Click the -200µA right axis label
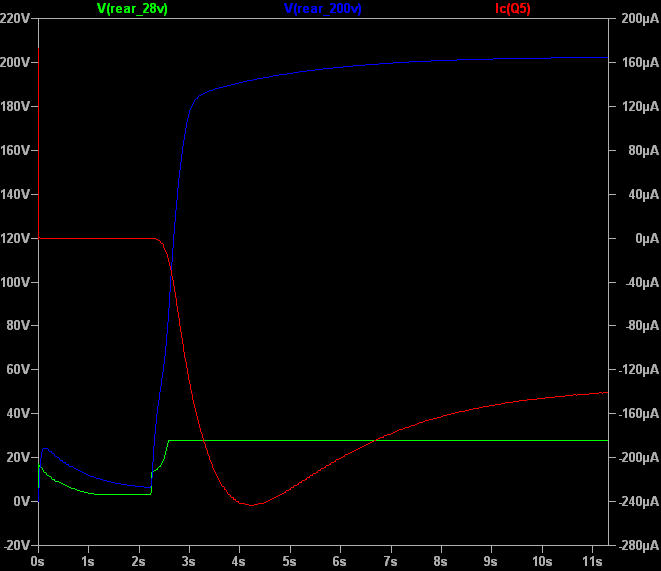The width and height of the screenshot is (661, 571). 638,457
